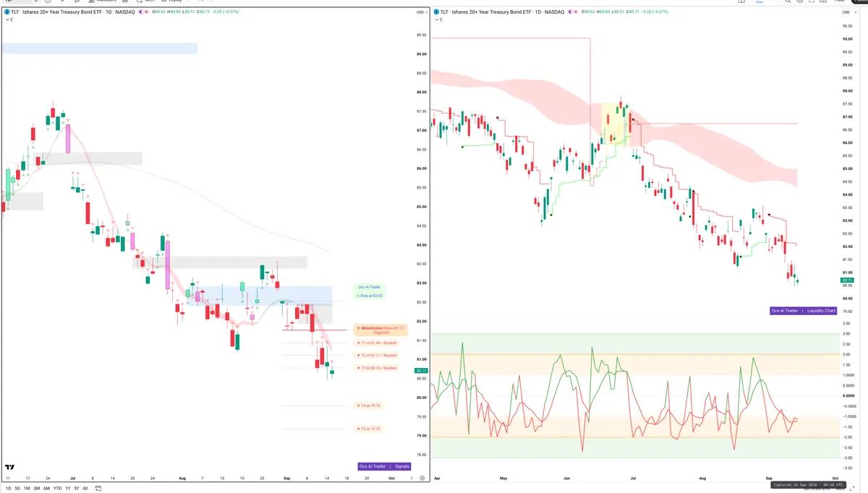
Task: Click the 'Jun' label on right time axis
Action: point(568,479)
